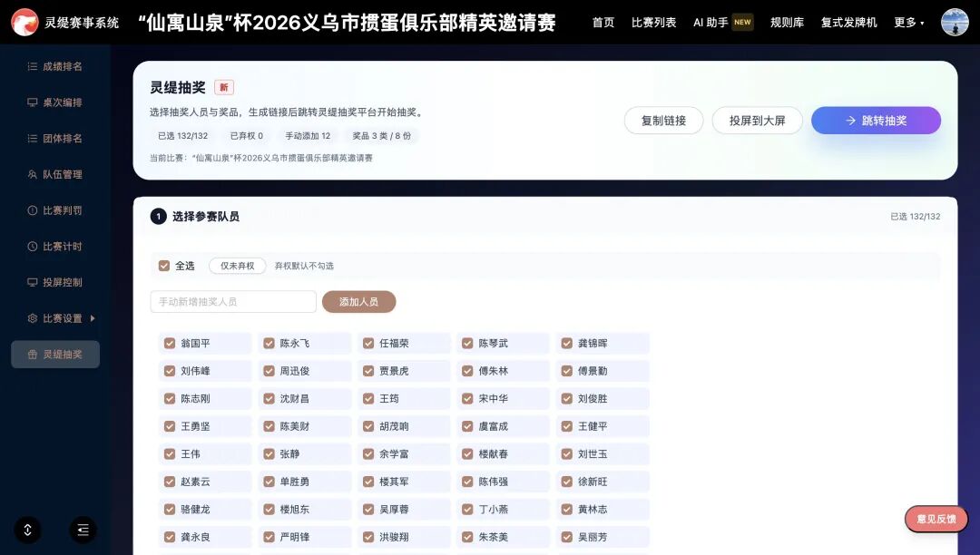Open 成绩排名 in the sidebar
Image resolution: width=980 pixels, height=555 pixels.
tap(55, 66)
